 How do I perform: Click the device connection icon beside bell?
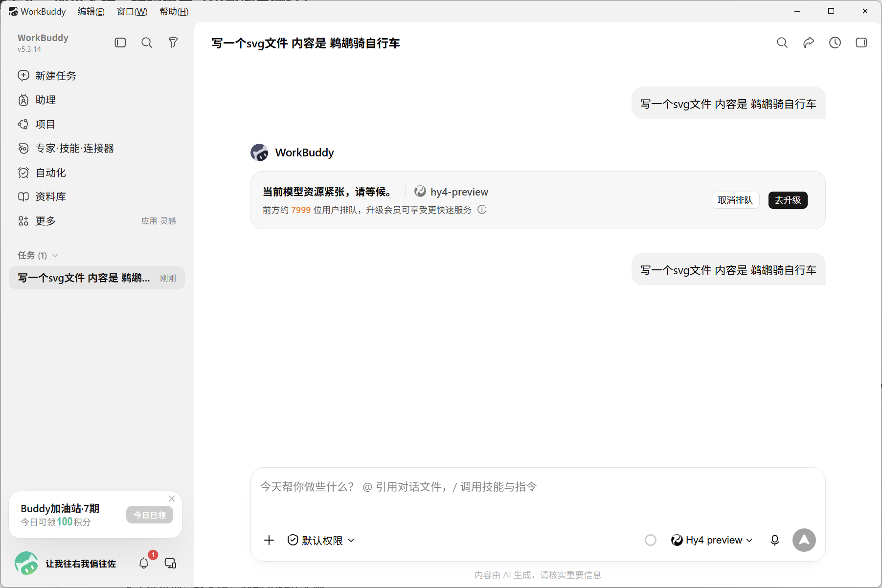[x=170, y=564]
